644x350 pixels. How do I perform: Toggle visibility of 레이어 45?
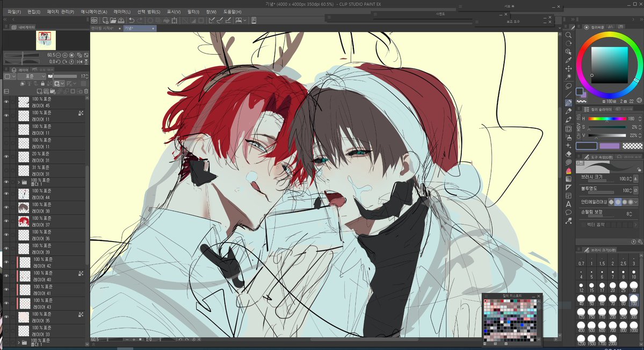click(x=6, y=102)
